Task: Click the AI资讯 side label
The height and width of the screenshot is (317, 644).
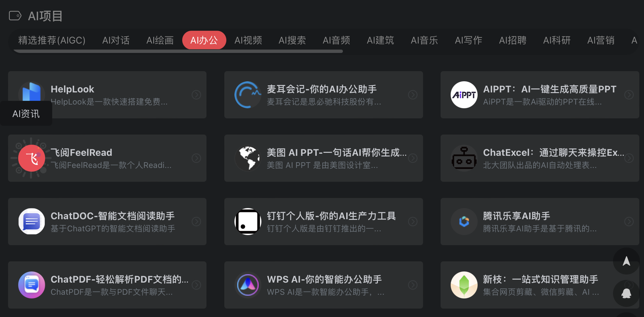Action: (x=26, y=114)
